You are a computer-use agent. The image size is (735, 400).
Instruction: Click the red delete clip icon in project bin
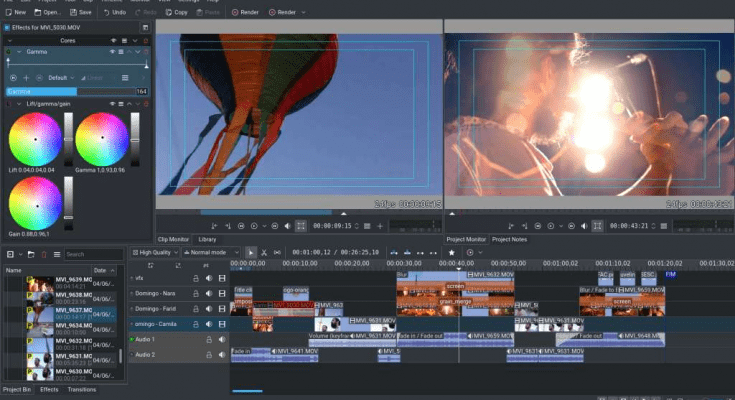coord(44,254)
